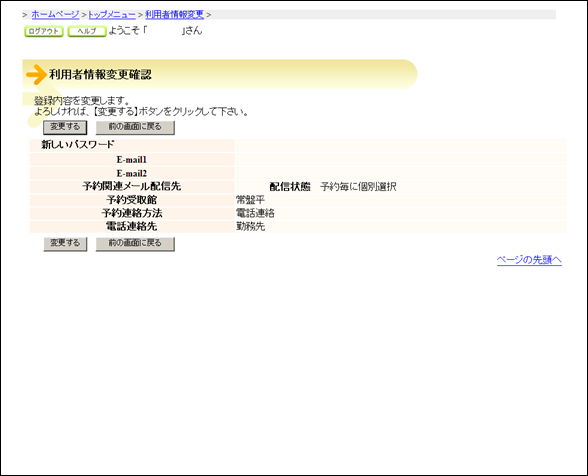Click the 勤務先 phone contact value

click(x=250, y=227)
